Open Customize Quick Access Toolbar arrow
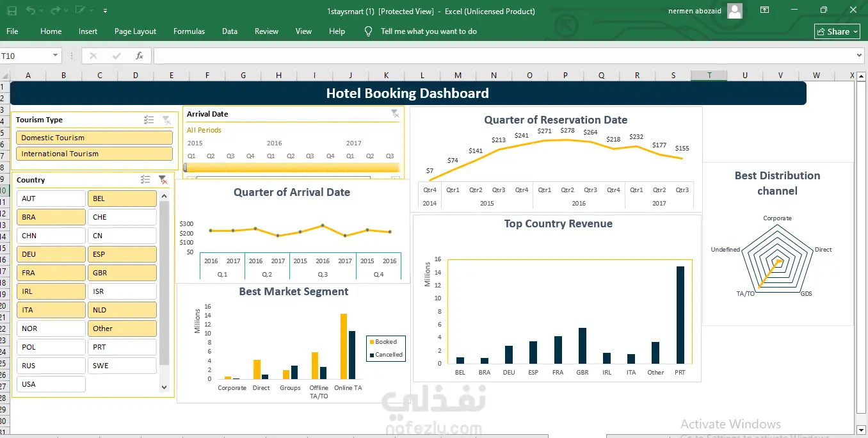Screen dimensions: 868x438 pos(105,11)
